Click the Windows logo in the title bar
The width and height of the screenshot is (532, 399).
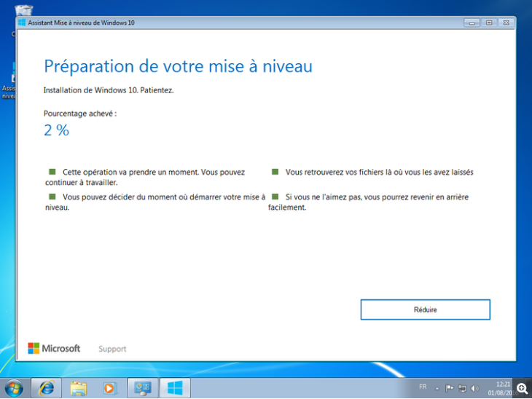coord(22,23)
